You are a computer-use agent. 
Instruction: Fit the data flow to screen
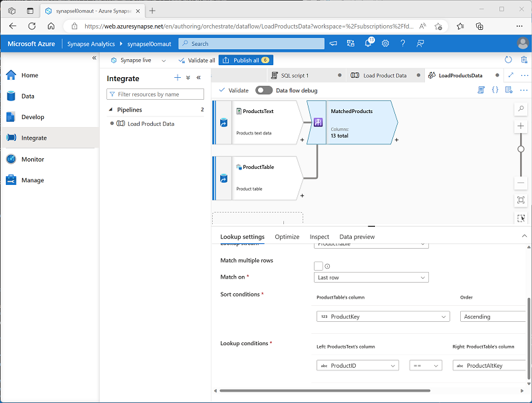point(521,200)
